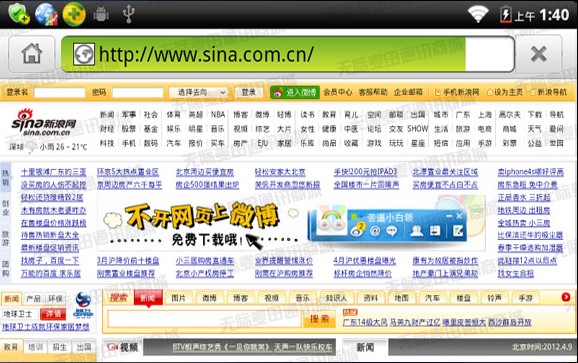578x363 pixels.
Task: Select the 地图 search tab
Action: click(x=401, y=298)
